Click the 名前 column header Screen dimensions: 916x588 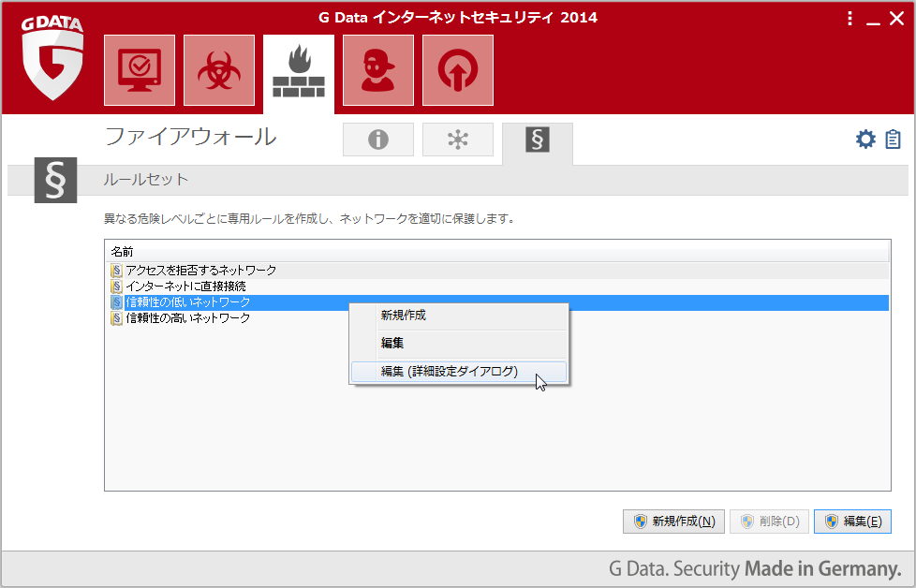coord(123,253)
